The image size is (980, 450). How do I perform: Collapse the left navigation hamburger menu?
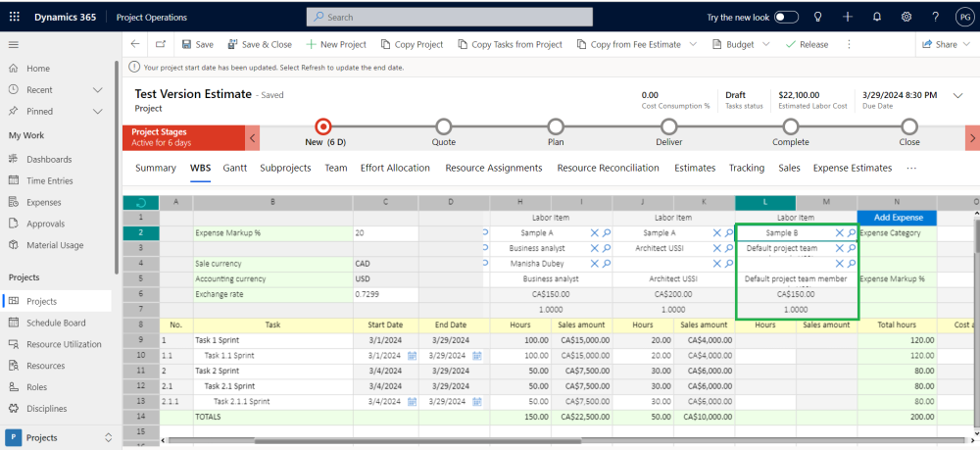[x=14, y=45]
